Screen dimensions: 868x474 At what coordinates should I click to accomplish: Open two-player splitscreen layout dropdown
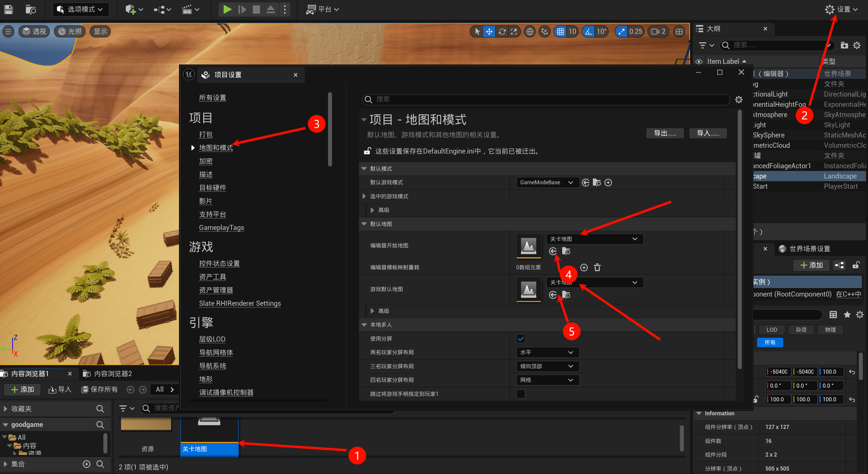(547, 352)
